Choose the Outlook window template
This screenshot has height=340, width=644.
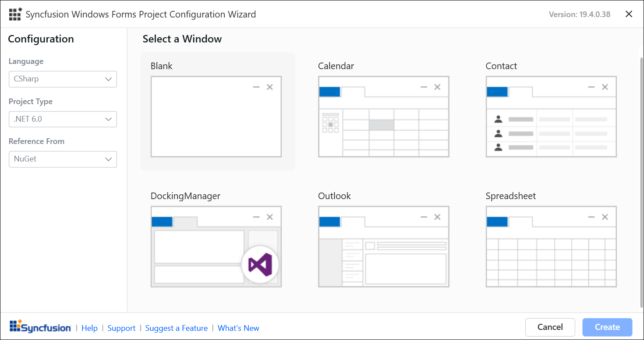pos(383,246)
